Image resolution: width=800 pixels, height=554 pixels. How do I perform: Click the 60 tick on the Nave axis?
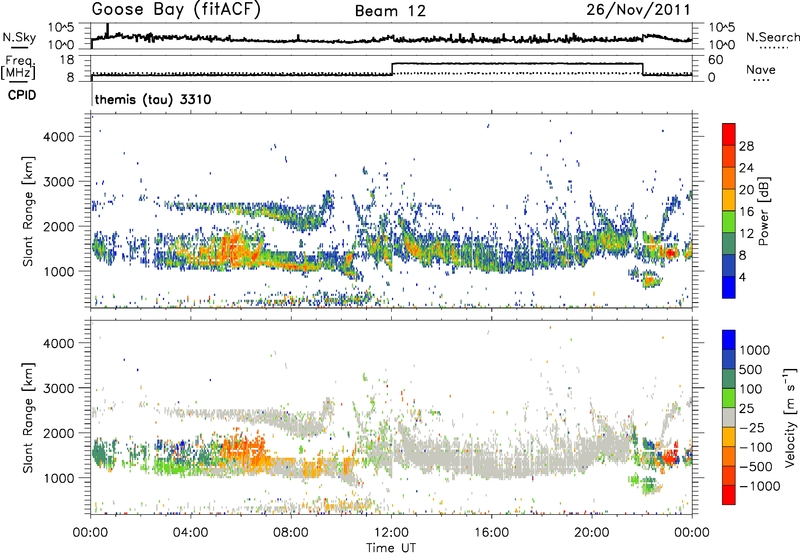[716, 60]
